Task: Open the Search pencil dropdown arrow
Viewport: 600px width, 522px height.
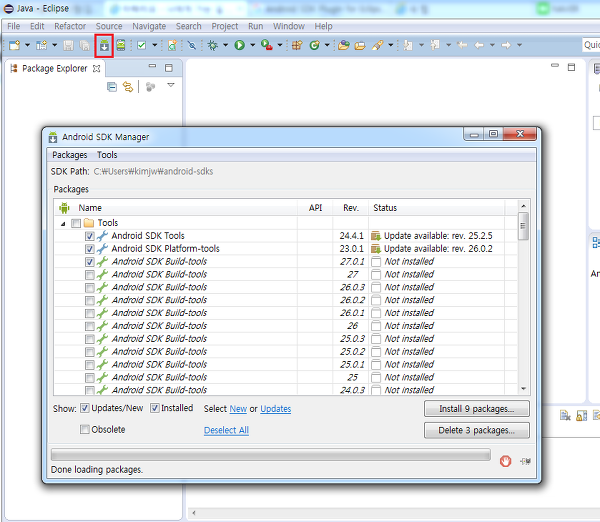Action: (x=390, y=45)
